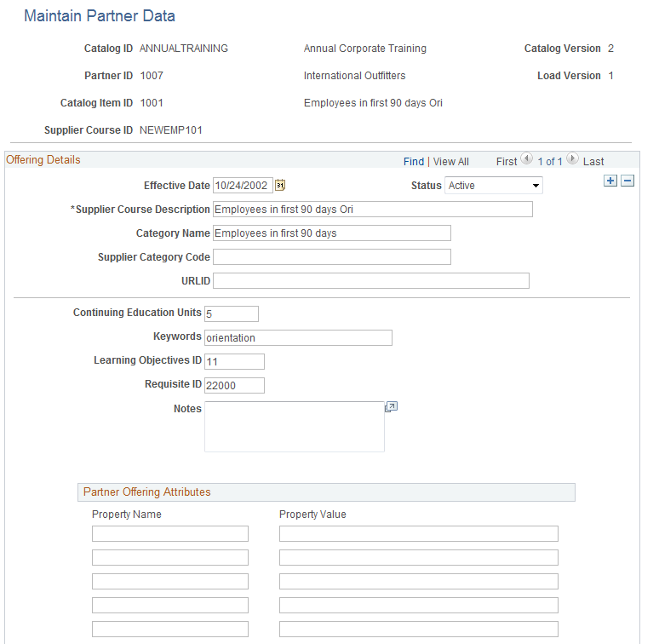This screenshot has height=644, width=659.
Task: Click the Maintain Partner Data page title
Action: point(100,16)
